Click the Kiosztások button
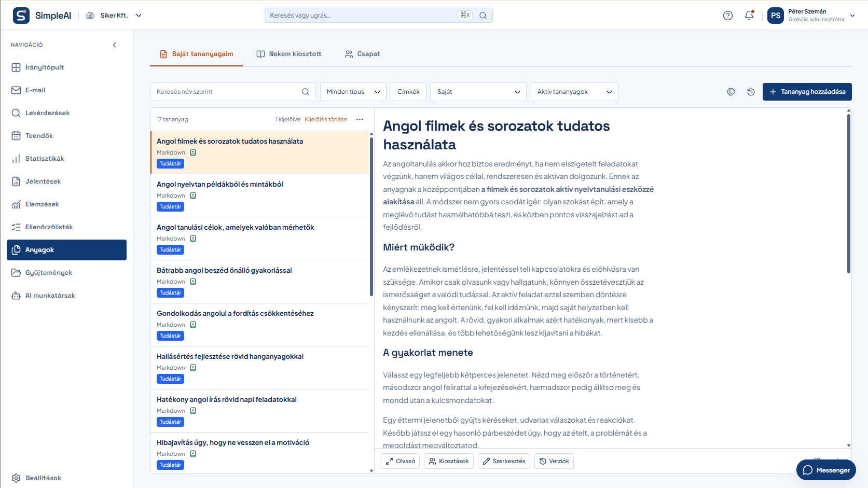Viewport: 868px width, 488px height. point(449,461)
